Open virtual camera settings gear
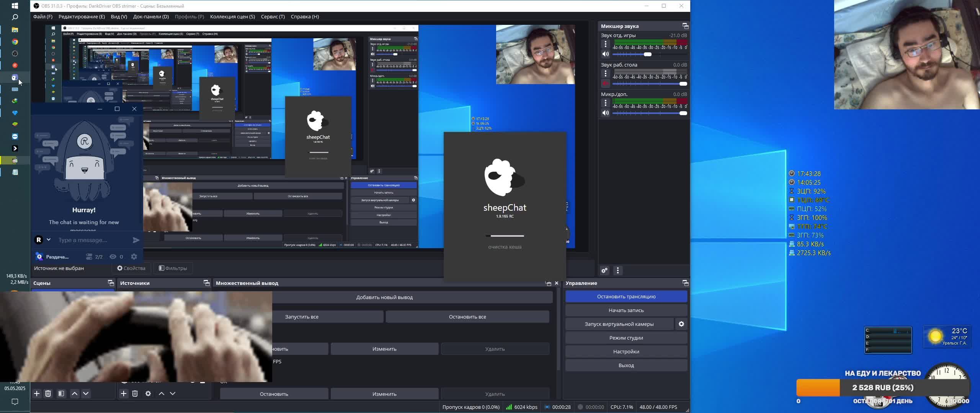This screenshot has width=980, height=413. click(681, 324)
